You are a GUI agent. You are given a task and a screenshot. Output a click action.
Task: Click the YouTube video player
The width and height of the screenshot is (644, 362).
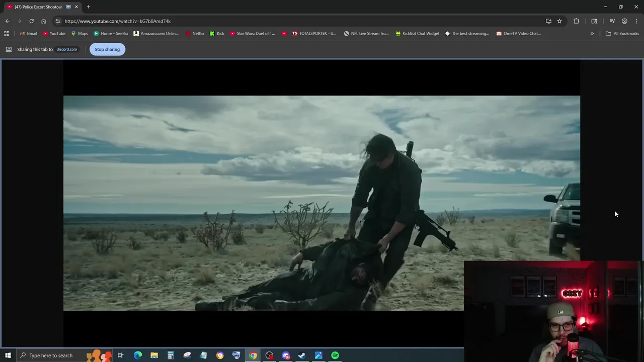[x=321, y=203]
